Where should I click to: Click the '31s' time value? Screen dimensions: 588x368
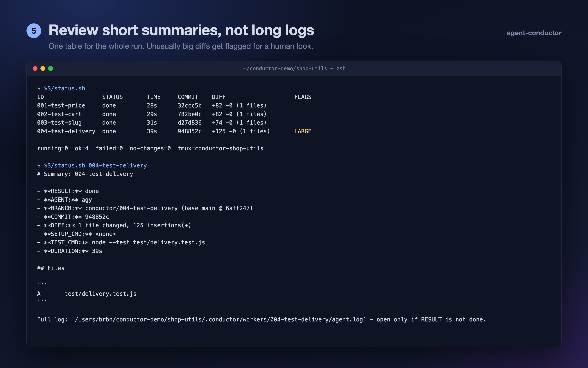pyautogui.click(x=152, y=123)
